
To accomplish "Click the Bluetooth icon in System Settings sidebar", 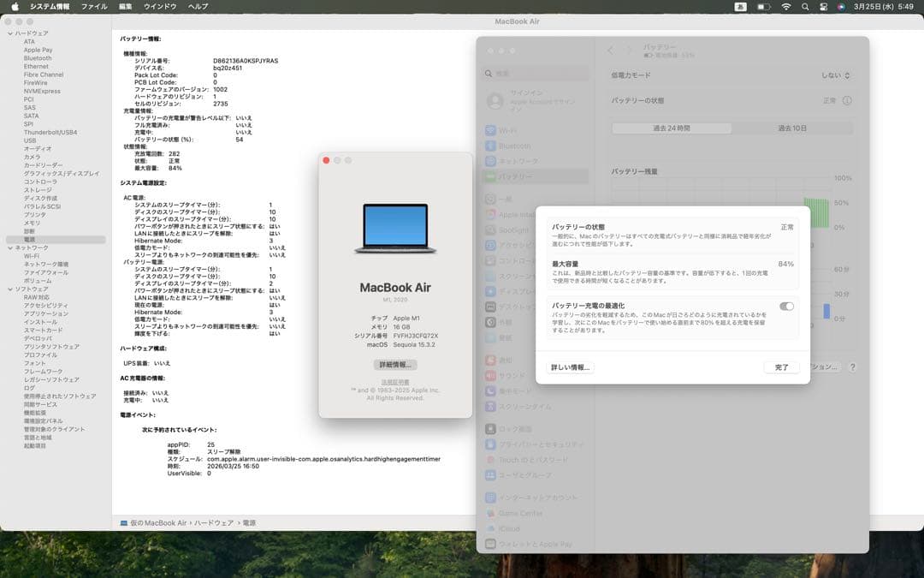I will pyautogui.click(x=490, y=146).
